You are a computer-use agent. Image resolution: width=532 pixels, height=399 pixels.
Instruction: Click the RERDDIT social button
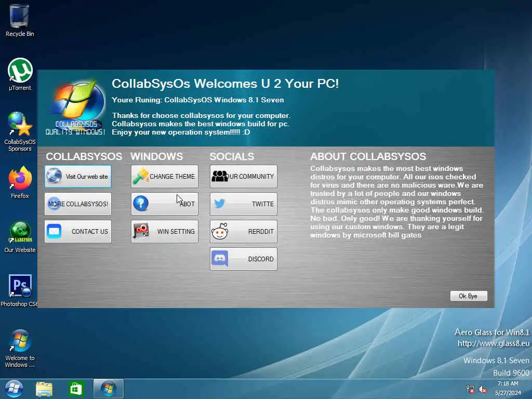244,231
